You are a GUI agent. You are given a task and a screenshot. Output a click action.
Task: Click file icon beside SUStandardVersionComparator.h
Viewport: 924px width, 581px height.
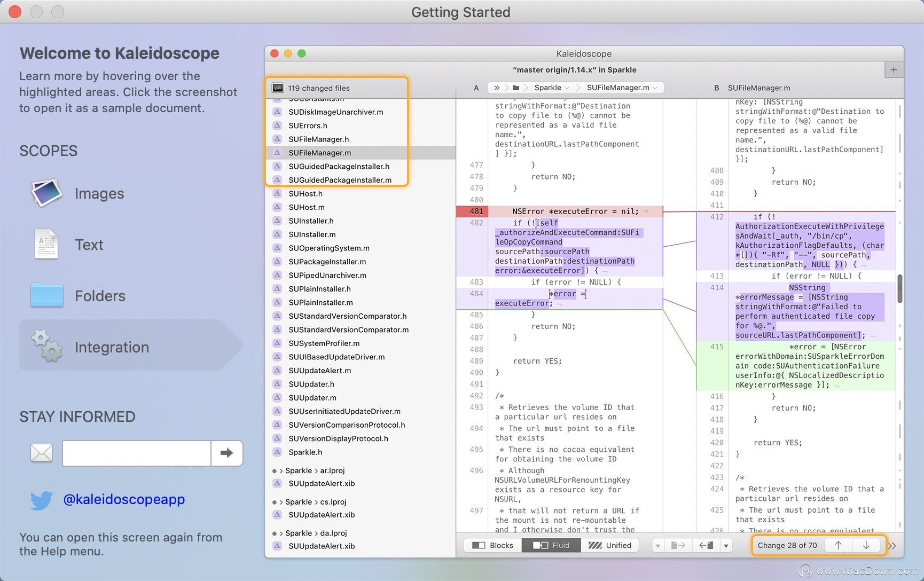coord(277,316)
